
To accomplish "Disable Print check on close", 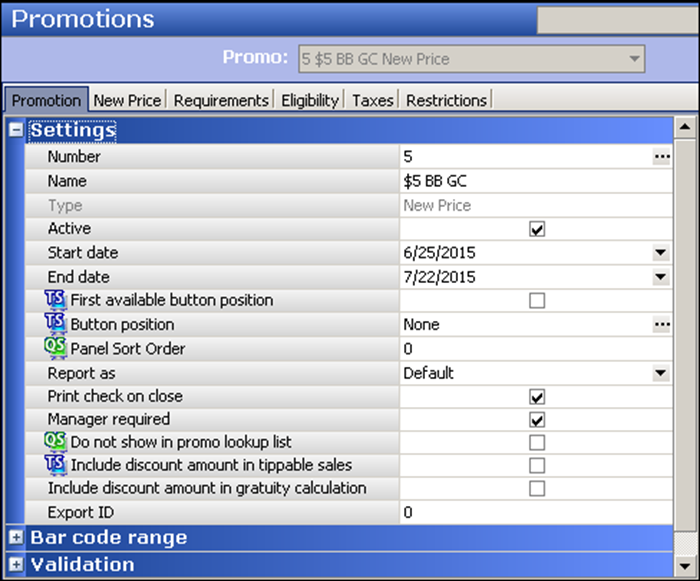I will pos(537,397).
